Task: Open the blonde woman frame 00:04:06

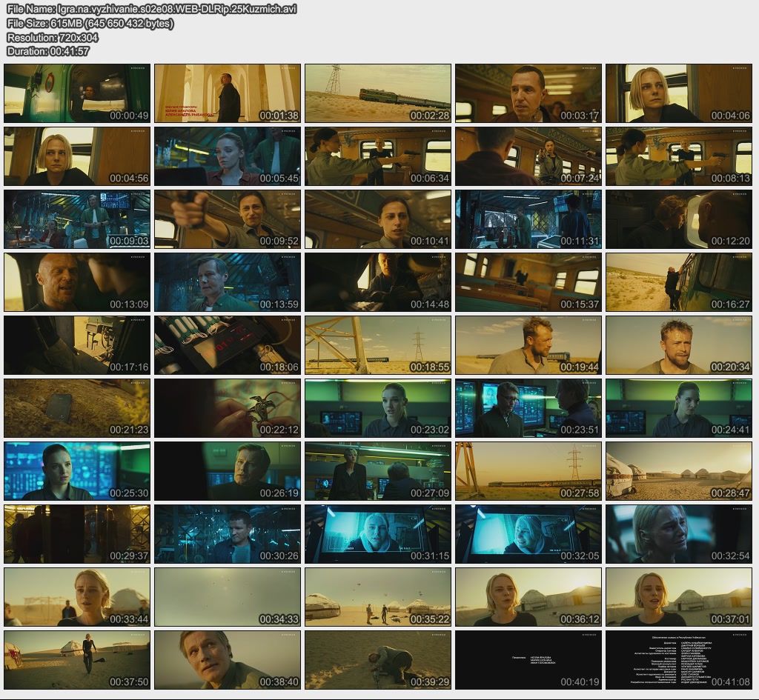Action: 679,93
